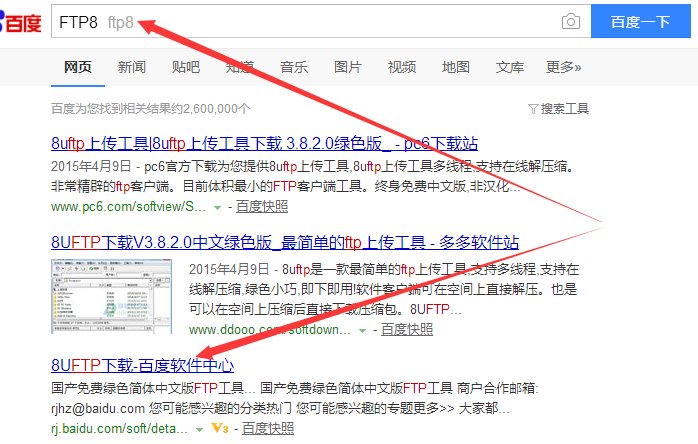Switch to the 音乐 tab
The height and width of the screenshot is (444, 698).
tap(294, 67)
